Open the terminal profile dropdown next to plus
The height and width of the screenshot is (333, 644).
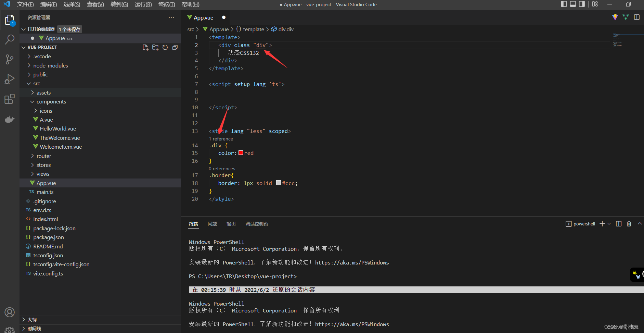coord(608,224)
